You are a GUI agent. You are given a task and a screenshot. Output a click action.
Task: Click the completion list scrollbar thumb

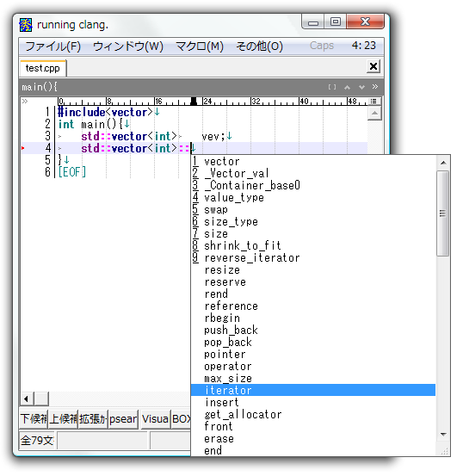[443, 213]
